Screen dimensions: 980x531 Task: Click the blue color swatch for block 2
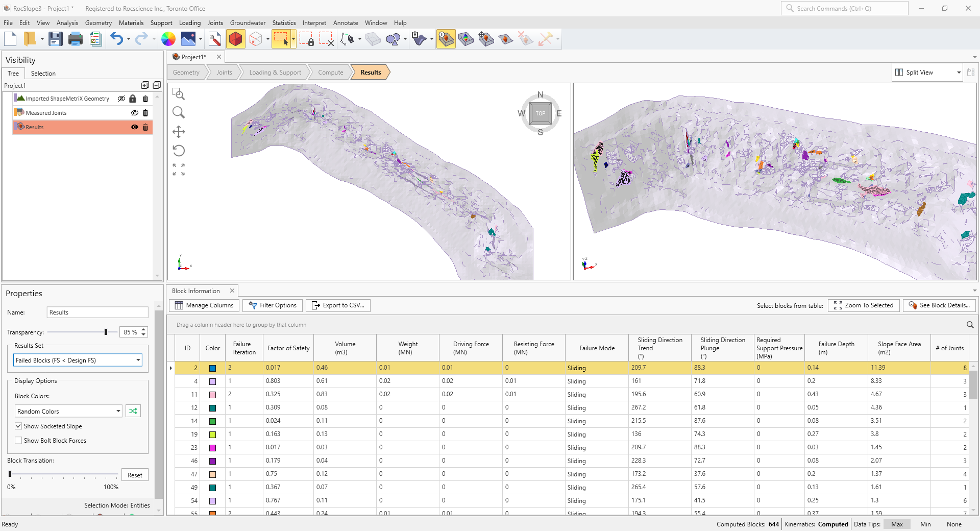213,368
